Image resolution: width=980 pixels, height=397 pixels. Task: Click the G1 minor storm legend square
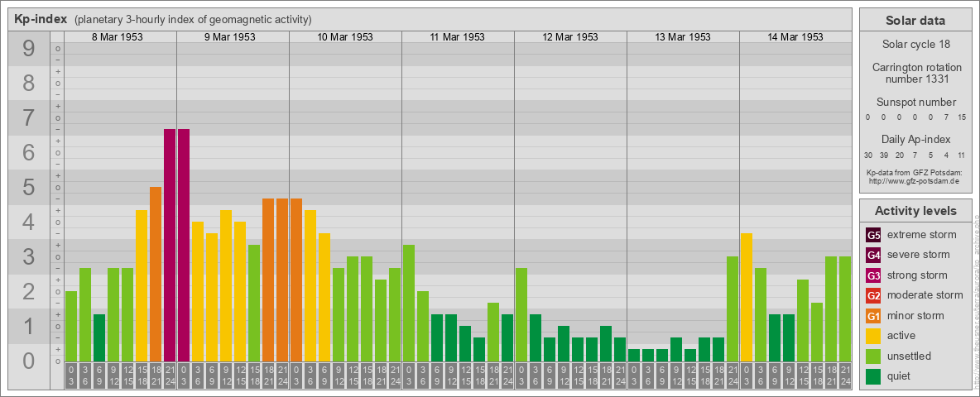(873, 315)
